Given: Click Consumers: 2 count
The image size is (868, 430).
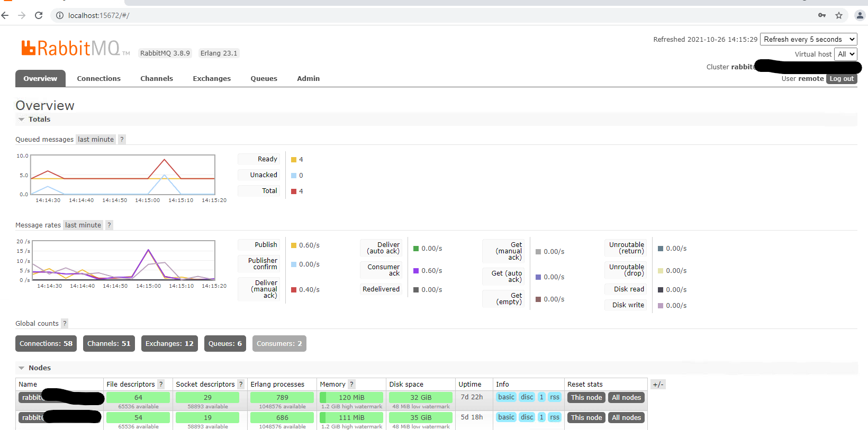Looking at the screenshot, I should (279, 344).
